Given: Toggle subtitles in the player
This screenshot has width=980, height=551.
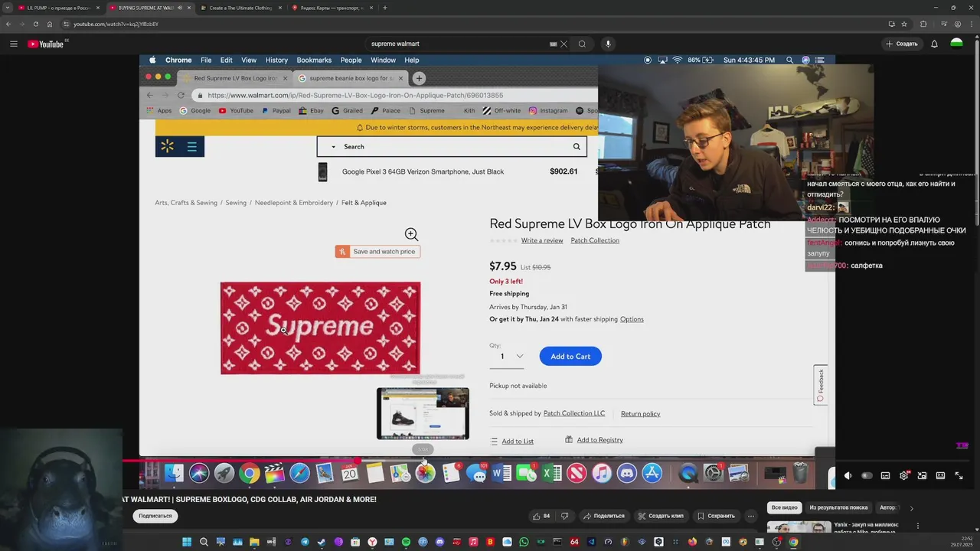Looking at the screenshot, I should [885, 475].
